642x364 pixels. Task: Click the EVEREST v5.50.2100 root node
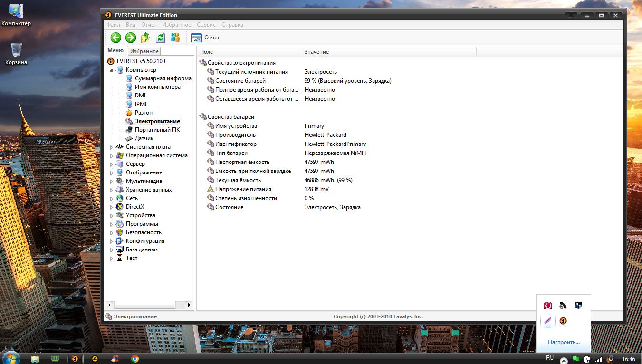tap(141, 61)
